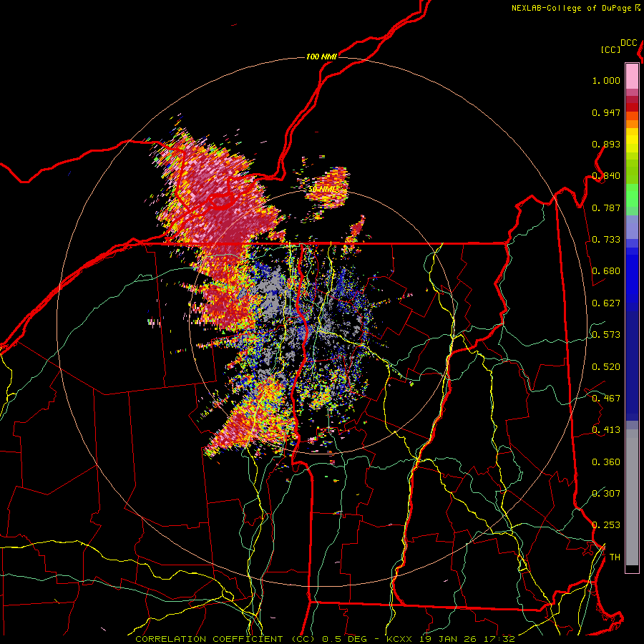The width and height of the screenshot is (644, 644).
Task: Pick the dark navy segment of the color bar
Action: click(x=632, y=366)
